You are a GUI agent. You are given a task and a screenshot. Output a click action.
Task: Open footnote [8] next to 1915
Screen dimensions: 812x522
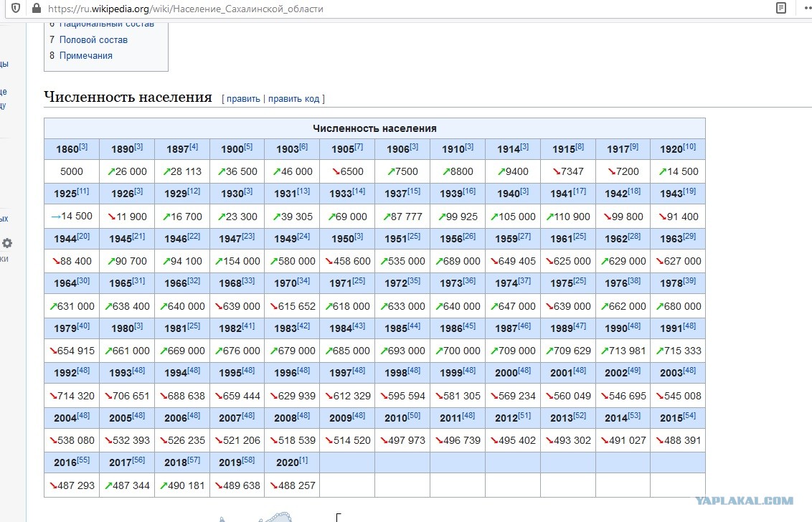click(580, 146)
